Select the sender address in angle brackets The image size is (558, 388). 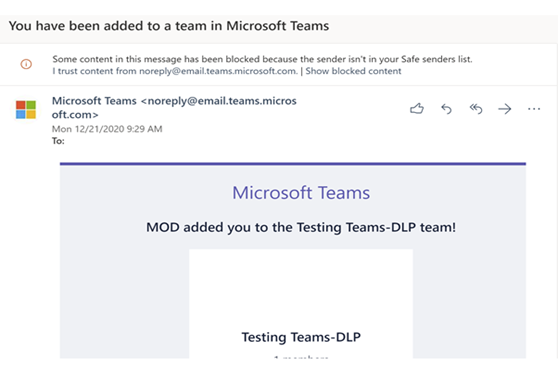click(x=174, y=108)
